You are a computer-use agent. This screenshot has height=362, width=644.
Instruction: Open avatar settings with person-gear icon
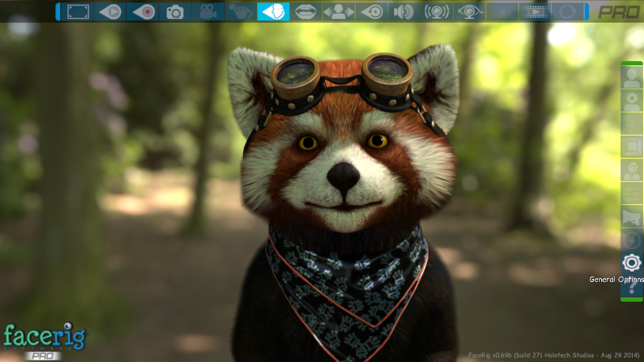(631, 101)
